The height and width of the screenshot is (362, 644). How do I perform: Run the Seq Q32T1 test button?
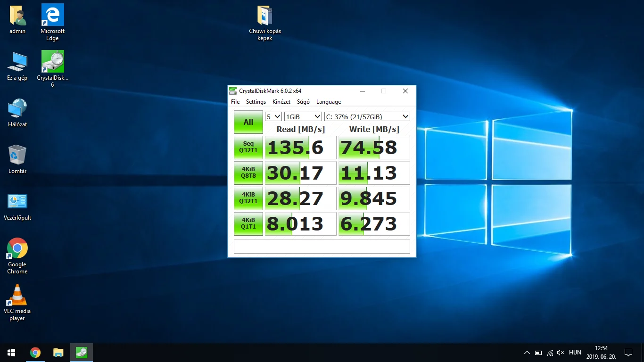click(x=248, y=148)
